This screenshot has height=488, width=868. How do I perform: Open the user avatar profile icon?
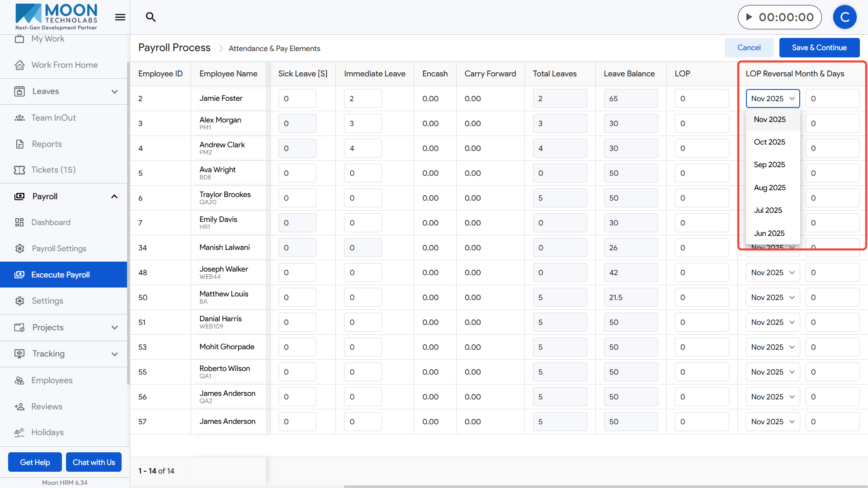pos(844,17)
